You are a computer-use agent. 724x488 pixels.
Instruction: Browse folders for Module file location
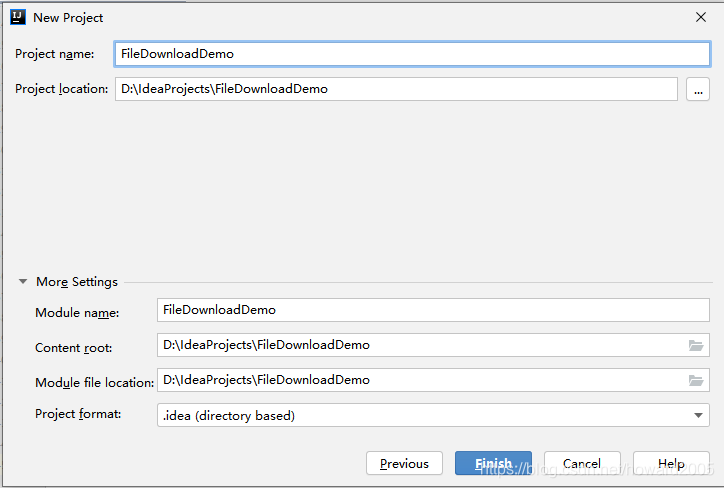pyautogui.click(x=696, y=380)
